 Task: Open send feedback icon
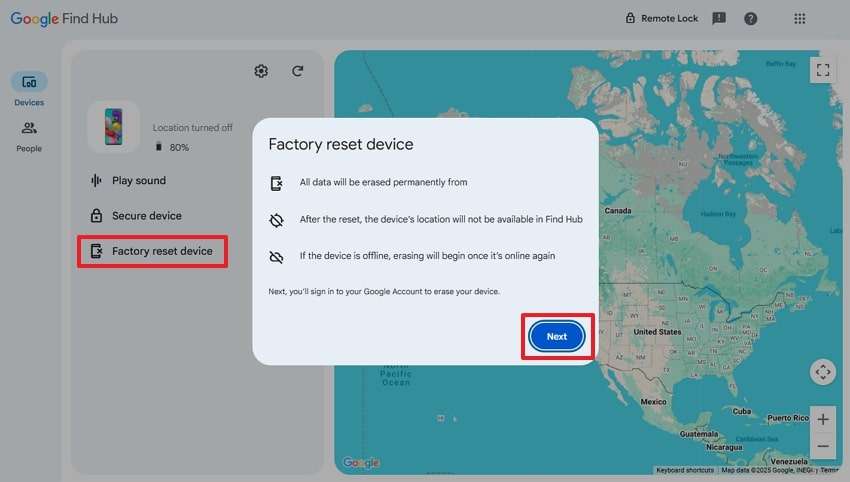(x=719, y=18)
